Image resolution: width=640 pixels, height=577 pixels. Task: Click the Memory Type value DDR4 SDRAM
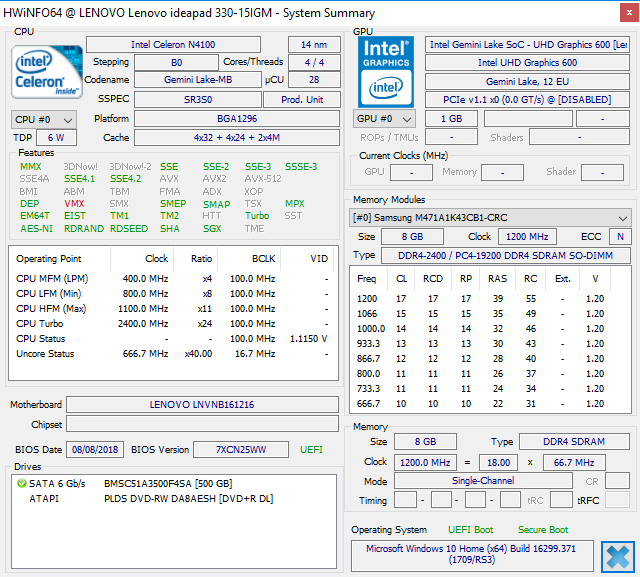[x=574, y=442]
